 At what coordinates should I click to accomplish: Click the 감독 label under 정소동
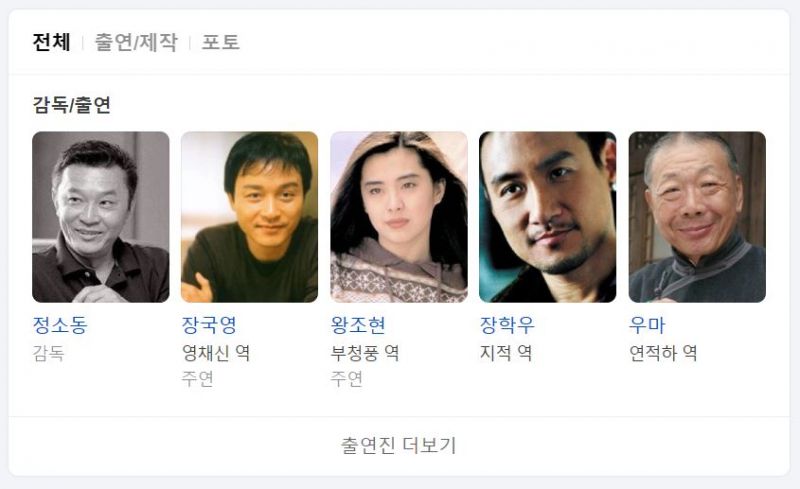48,353
